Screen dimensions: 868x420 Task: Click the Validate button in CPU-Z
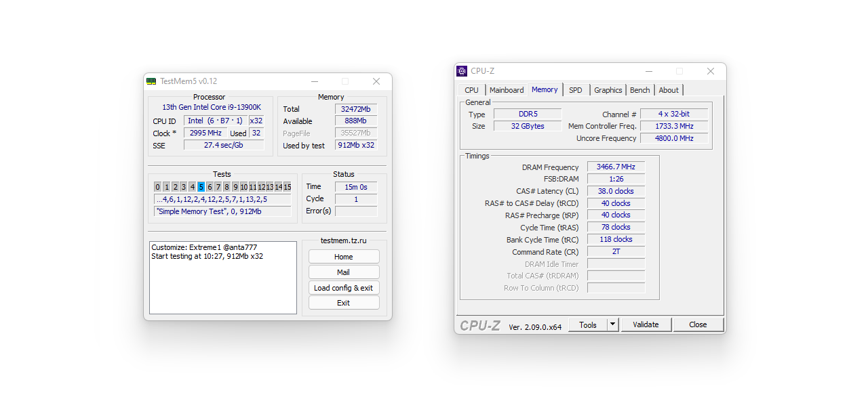[646, 325]
